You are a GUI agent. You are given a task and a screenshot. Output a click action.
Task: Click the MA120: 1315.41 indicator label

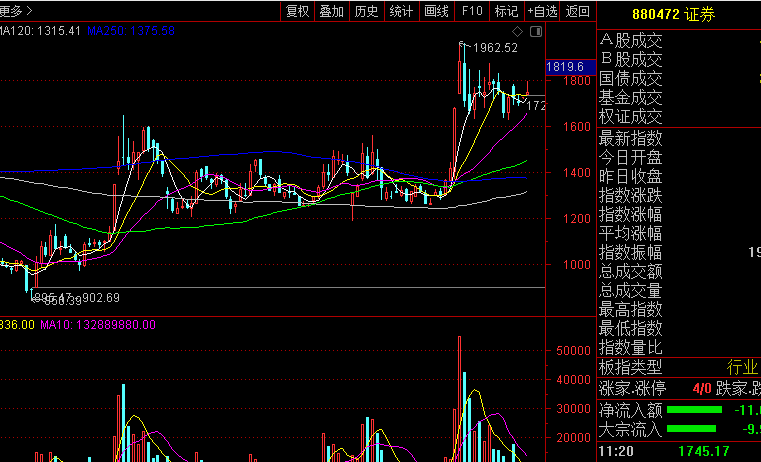click(40, 31)
